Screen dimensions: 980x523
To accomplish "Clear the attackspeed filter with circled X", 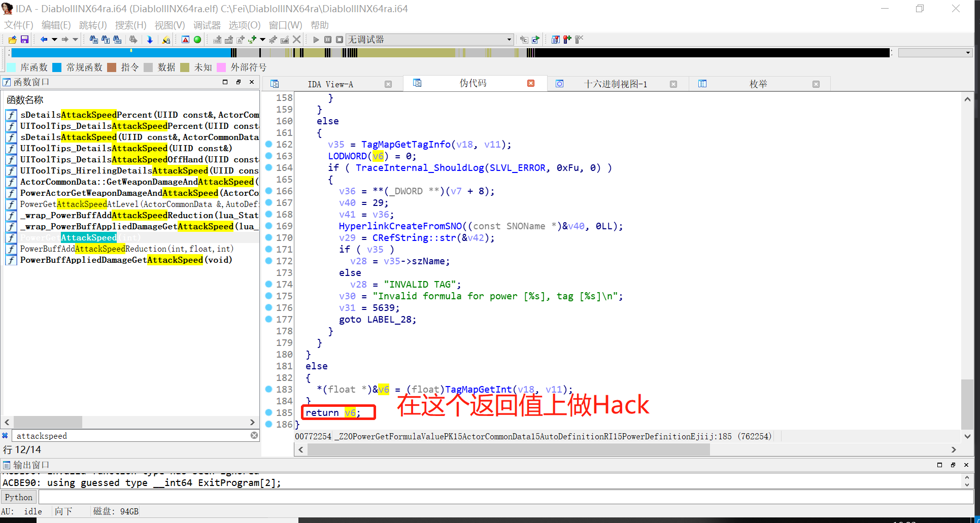I will [x=254, y=435].
